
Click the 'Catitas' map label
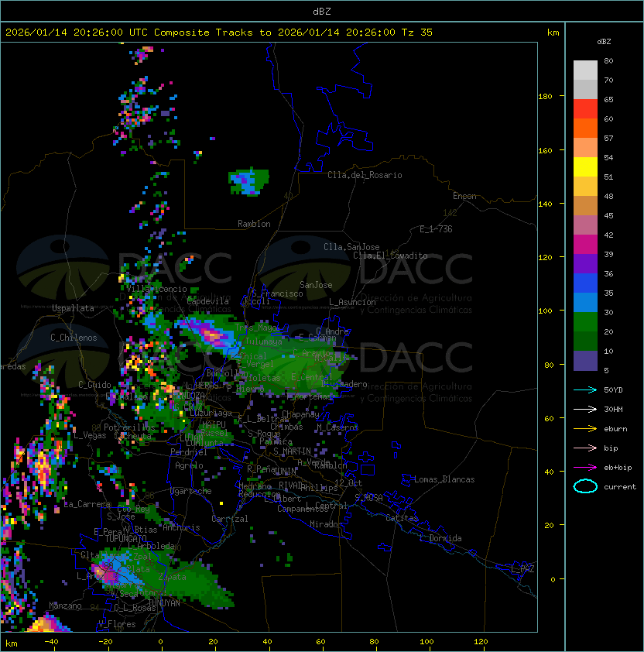[x=402, y=518]
